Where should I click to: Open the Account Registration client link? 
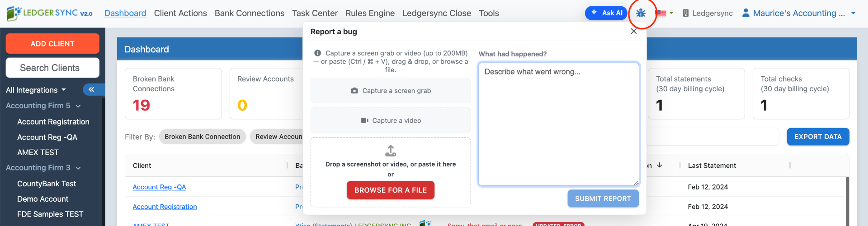pos(165,207)
